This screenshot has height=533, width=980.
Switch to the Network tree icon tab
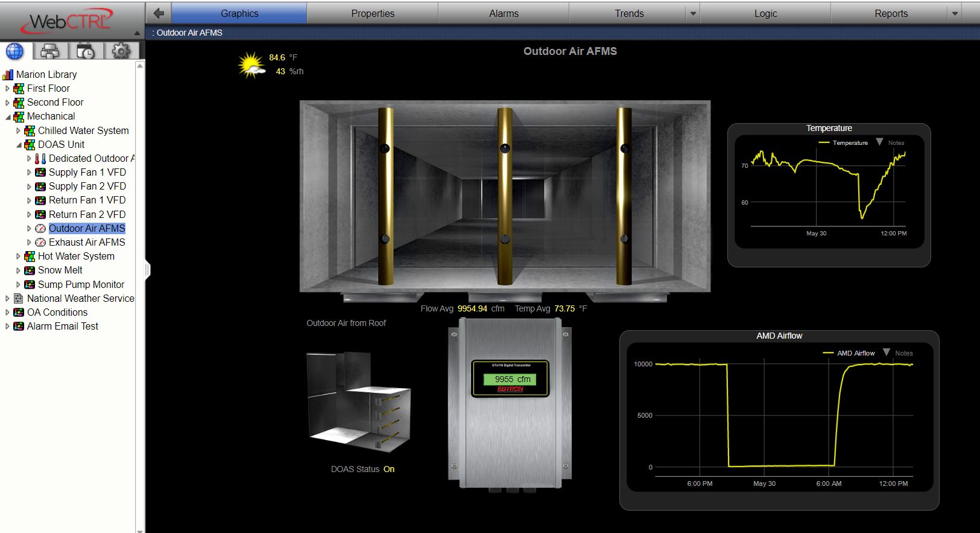click(x=49, y=52)
